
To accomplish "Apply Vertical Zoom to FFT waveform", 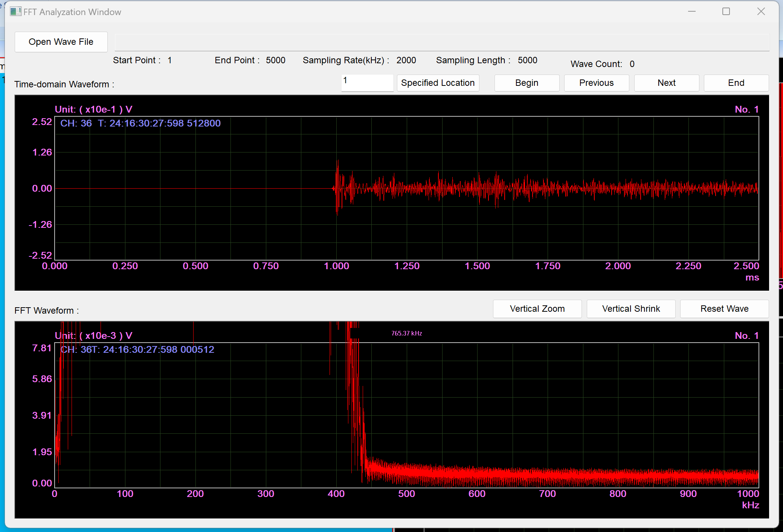I will pyautogui.click(x=537, y=309).
